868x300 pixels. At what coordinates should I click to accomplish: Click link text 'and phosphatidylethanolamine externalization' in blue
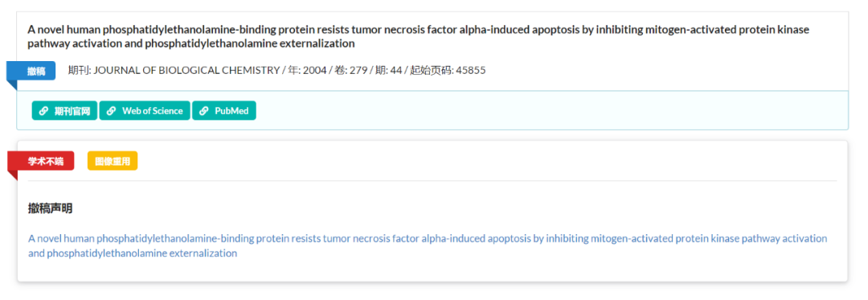[133, 253]
